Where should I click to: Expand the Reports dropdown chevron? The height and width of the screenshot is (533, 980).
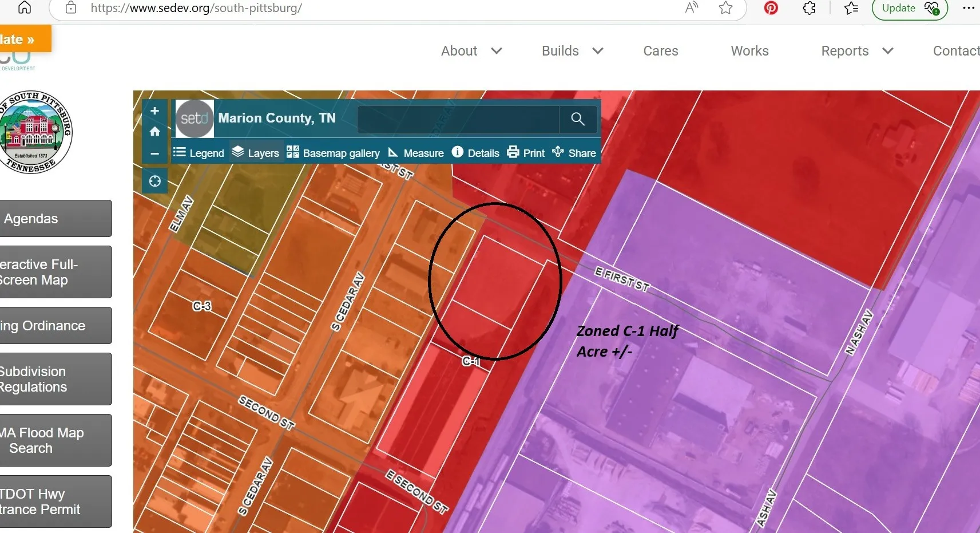(x=888, y=51)
